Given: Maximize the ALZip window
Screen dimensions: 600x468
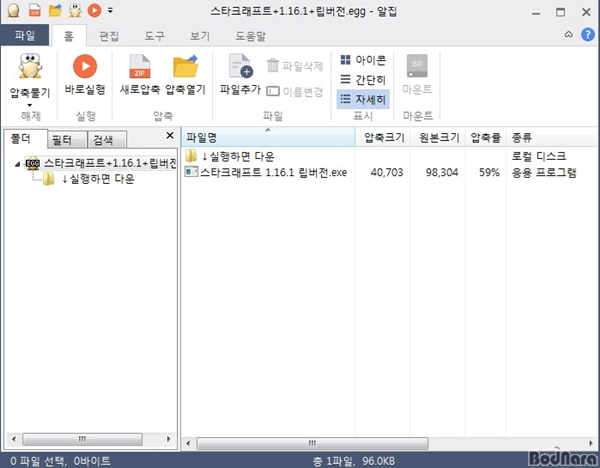Looking at the screenshot, I should (x=561, y=12).
